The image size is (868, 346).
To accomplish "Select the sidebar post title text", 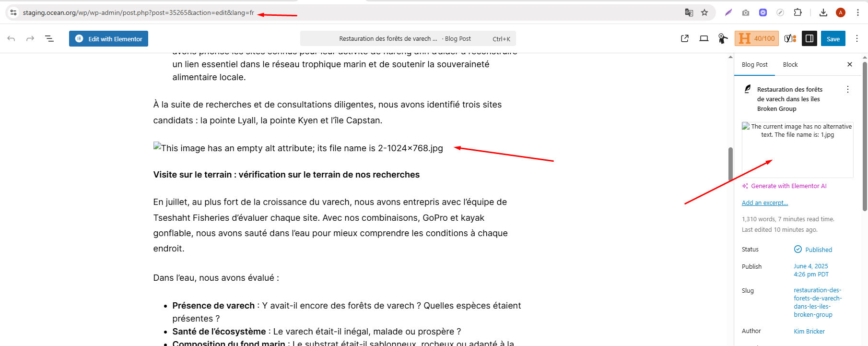I will [x=790, y=99].
